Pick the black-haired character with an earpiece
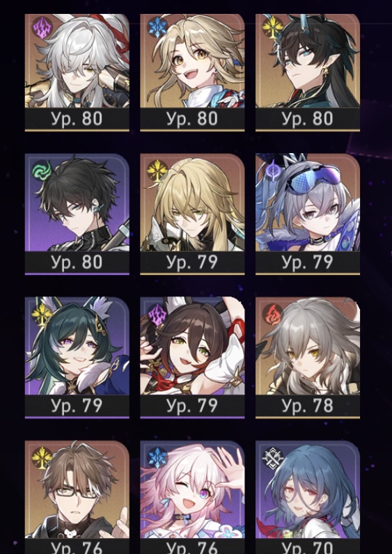392x554 pixels. coord(77,203)
